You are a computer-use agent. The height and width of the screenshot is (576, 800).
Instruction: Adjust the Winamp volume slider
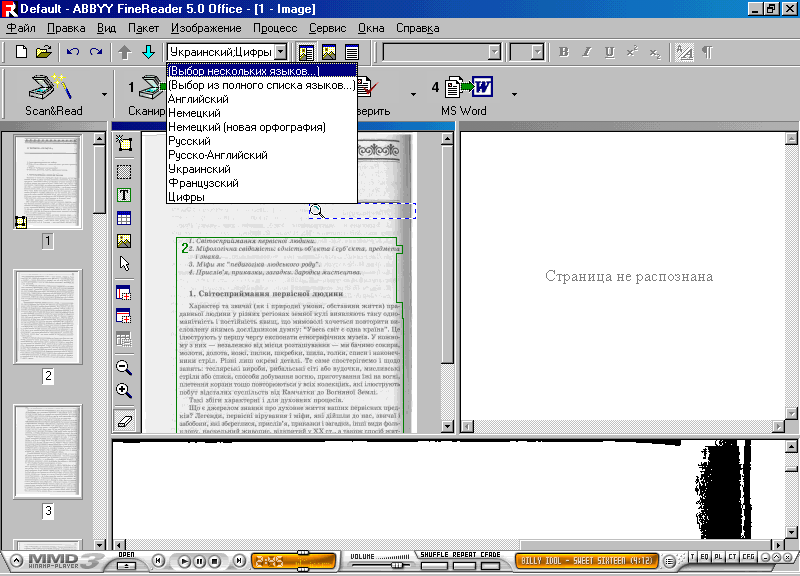point(396,565)
